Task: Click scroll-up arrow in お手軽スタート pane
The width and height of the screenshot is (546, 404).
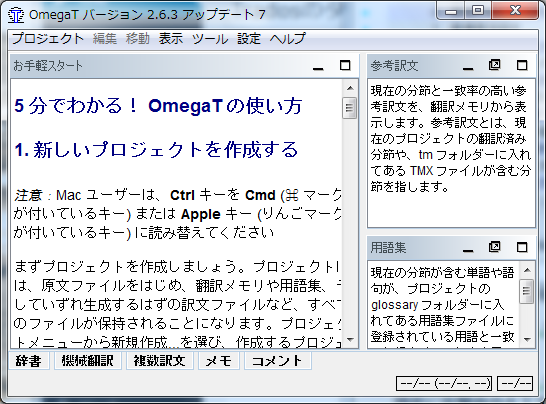Action: (x=350, y=88)
